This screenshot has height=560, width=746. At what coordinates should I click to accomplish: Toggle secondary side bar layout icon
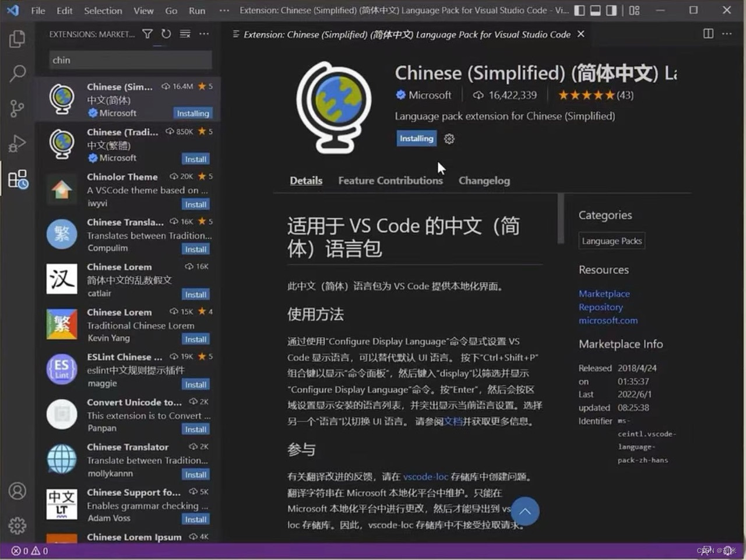pos(612,10)
